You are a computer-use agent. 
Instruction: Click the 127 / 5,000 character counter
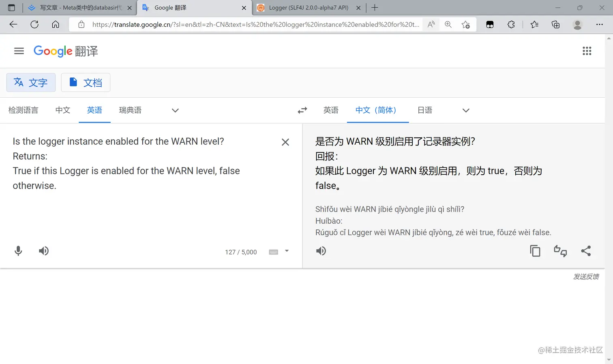point(241,252)
